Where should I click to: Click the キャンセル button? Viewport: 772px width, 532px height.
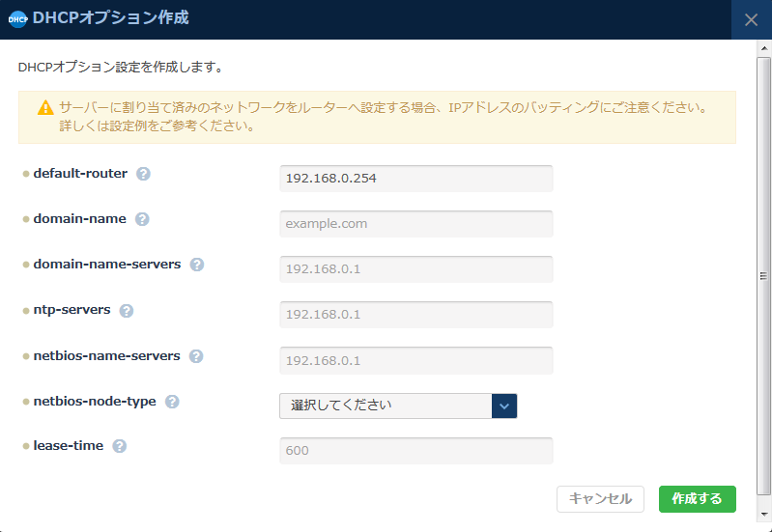(600, 498)
